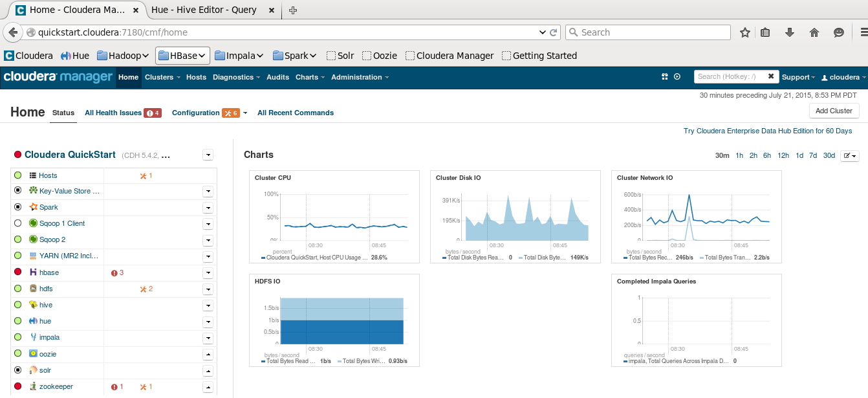This screenshot has width=868, height=398.
Task: Open the Charts menu
Action: (x=309, y=77)
